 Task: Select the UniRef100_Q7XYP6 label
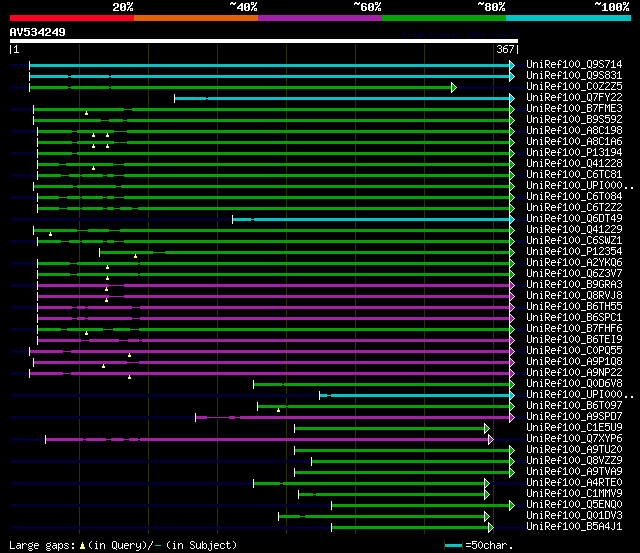coord(574,439)
